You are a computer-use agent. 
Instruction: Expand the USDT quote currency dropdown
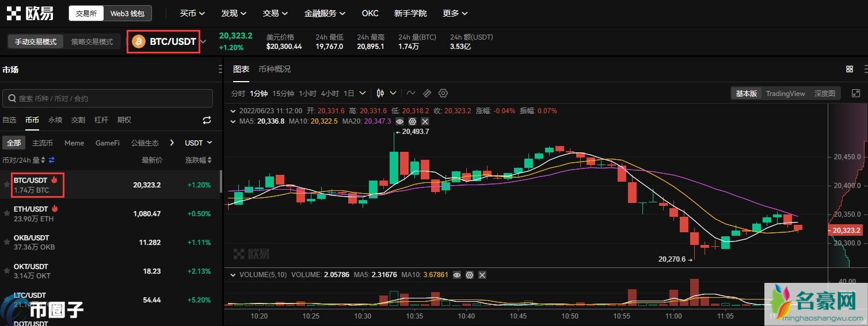198,143
